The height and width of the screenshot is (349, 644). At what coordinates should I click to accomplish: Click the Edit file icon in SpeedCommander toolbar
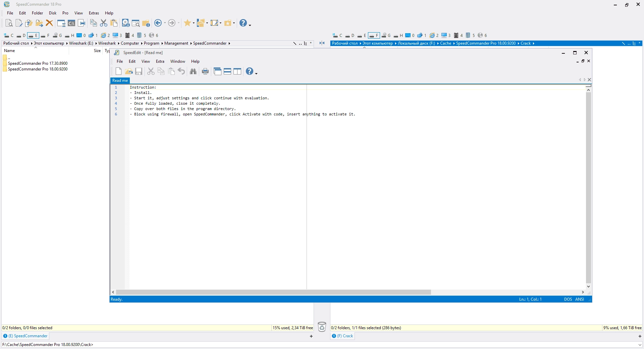(x=19, y=23)
